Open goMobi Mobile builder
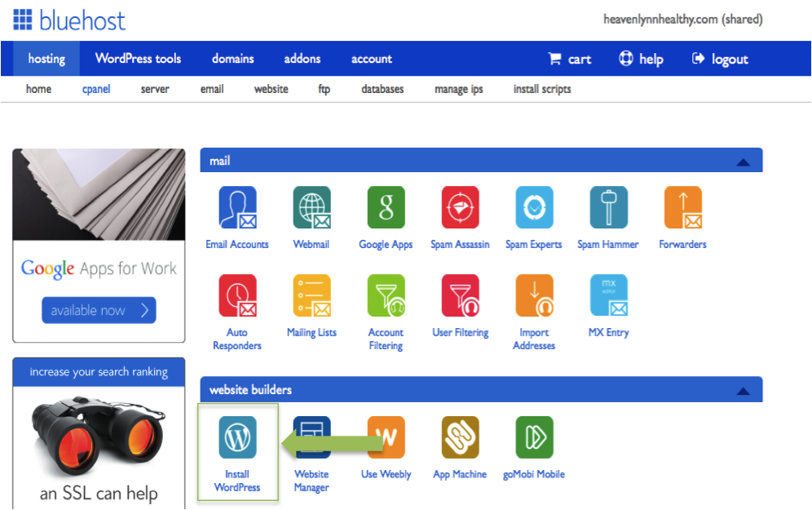The image size is (812, 510). coord(535,437)
